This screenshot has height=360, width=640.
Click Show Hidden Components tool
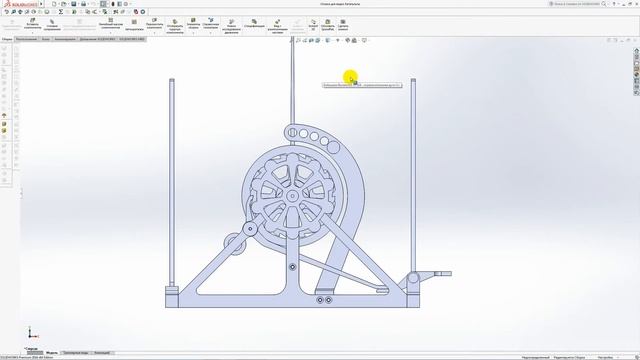pyautogui.click(x=175, y=26)
